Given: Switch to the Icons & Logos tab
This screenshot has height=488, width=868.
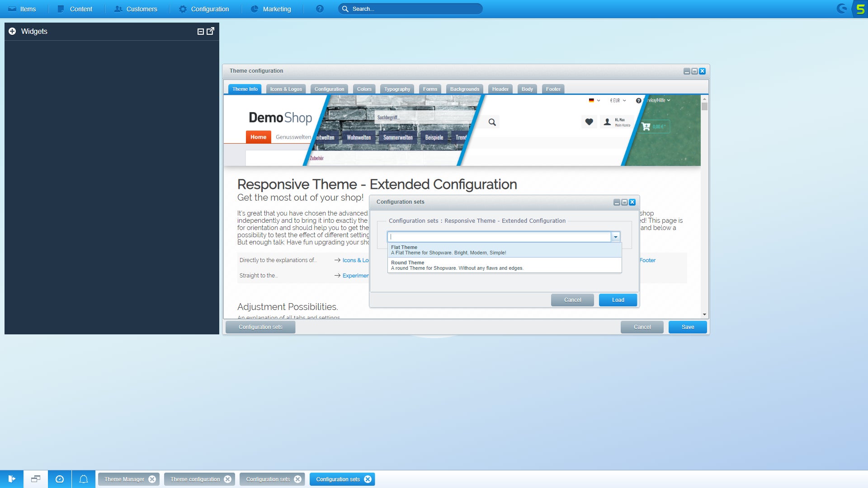Looking at the screenshot, I should tap(286, 89).
